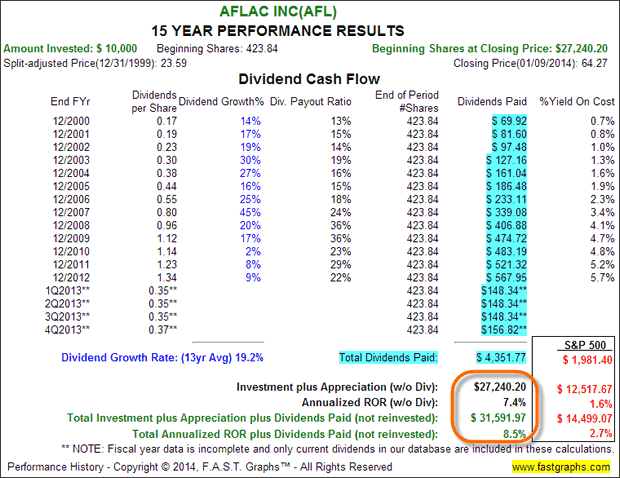Select the $ 483.19 dividends paid cell
This screenshot has height=478, width=620.
click(506, 251)
